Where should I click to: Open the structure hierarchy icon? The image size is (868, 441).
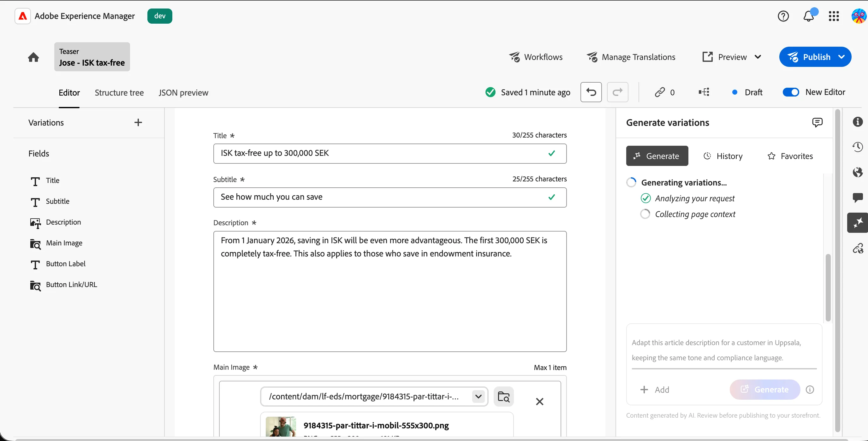tap(704, 92)
